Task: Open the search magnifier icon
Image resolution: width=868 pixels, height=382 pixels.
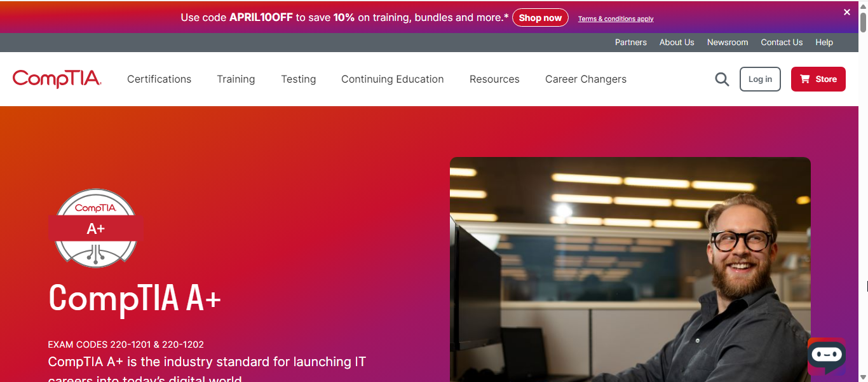Action: click(x=722, y=79)
